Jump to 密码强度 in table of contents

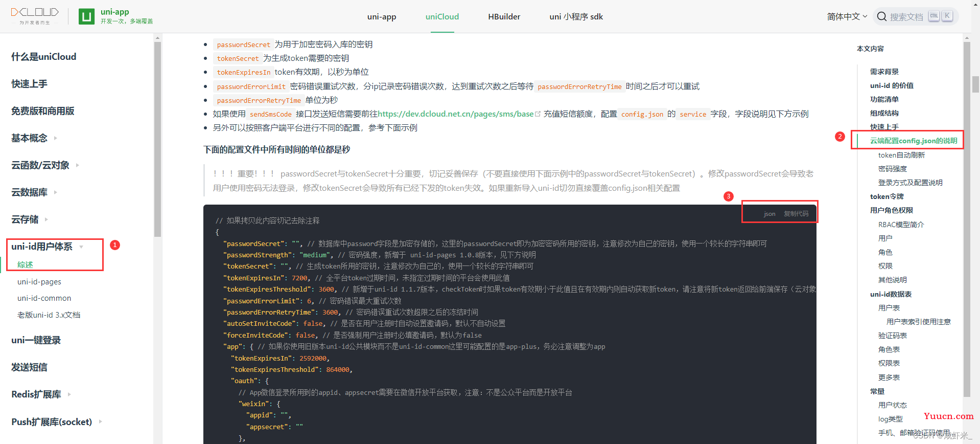[893, 169]
